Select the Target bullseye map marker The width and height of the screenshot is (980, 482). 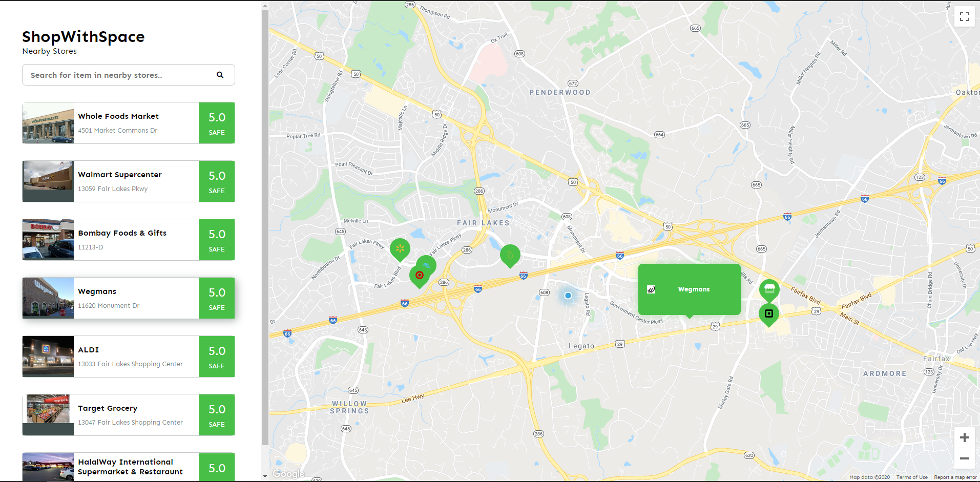(419, 277)
